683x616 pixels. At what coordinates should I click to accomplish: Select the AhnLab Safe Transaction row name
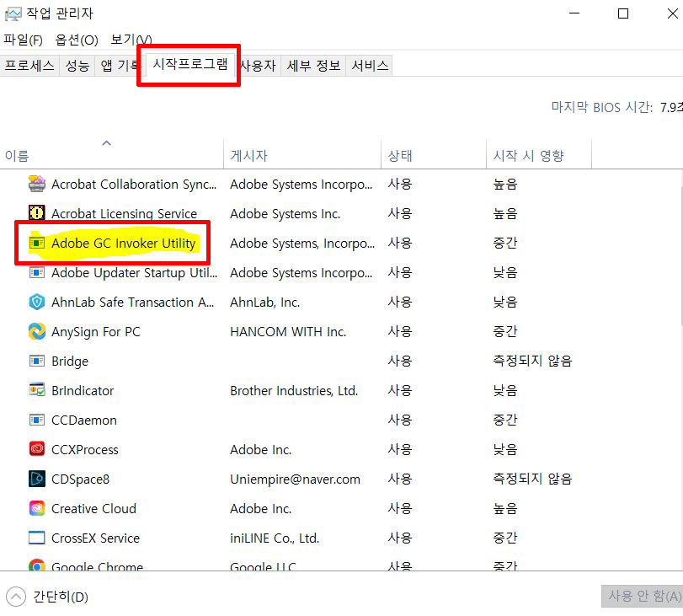click(x=133, y=303)
